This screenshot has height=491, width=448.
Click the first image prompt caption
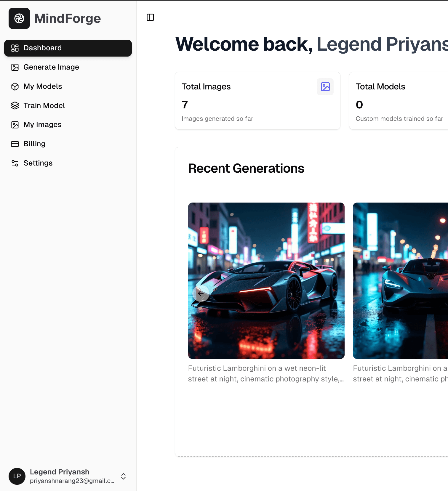coord(265,373)
